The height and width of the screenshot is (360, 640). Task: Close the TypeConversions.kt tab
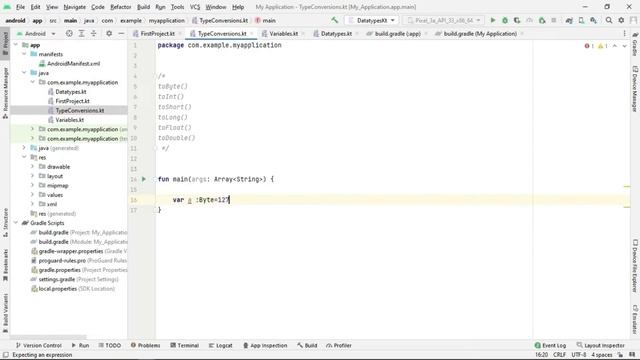click(252, 33)
